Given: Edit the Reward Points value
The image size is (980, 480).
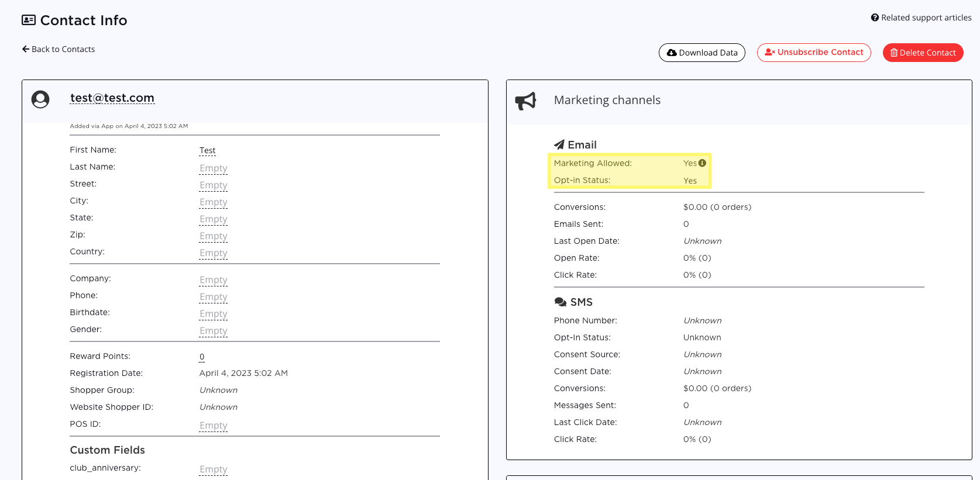Looking at the screenshot, I should 202,357.
